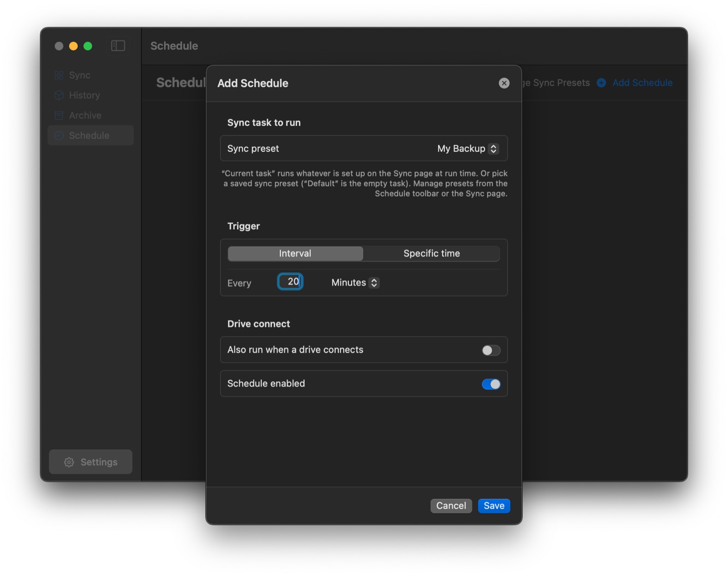The image size is (728, 578).
Task: Click the Sync task to run heading
Action: click(x=264, y=123)
